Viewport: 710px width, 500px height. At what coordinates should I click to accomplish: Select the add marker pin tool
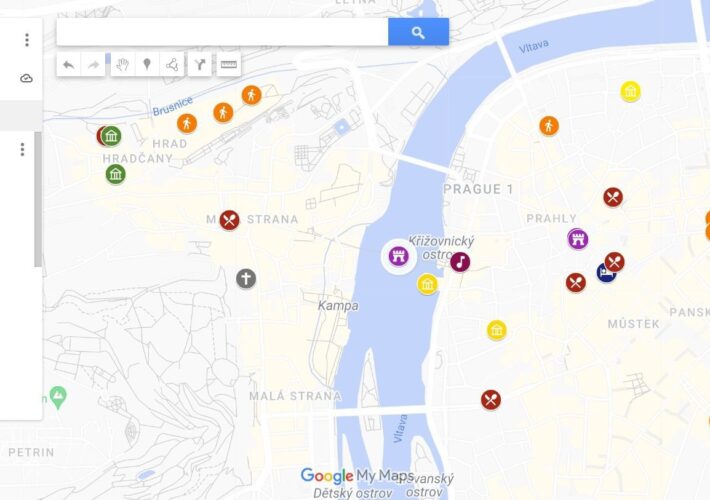(x=147, y=65)
